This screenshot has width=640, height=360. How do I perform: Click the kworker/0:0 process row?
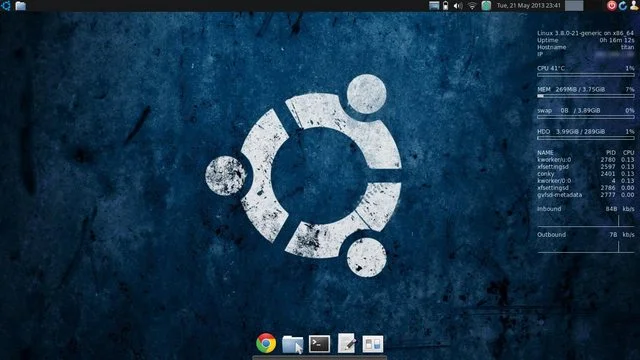[585, 180]
